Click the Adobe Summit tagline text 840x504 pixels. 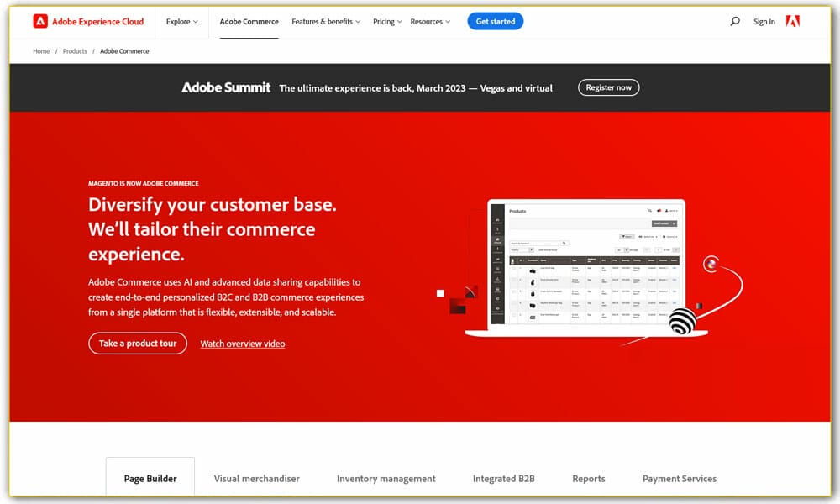(x=416, y=88)
